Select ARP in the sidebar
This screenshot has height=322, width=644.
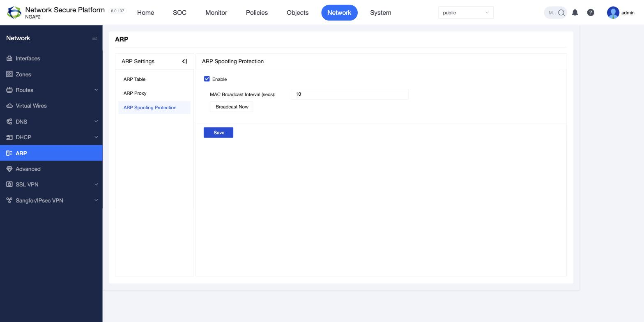pyautogui.click(x=51, y=153)
